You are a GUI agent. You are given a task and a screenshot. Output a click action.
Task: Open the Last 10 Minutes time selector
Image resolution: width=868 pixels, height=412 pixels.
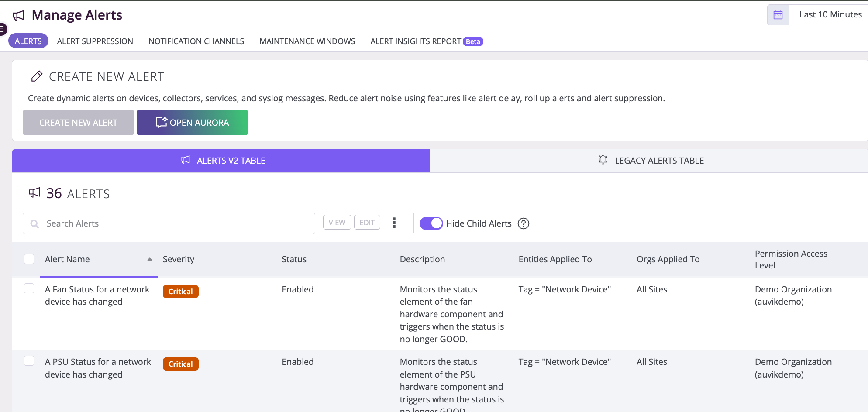(830, 15)
